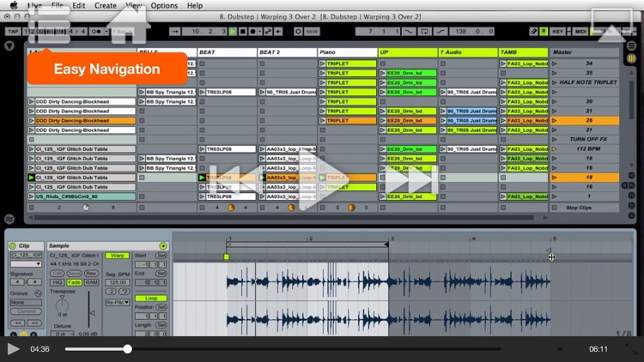Click the Set button beside Start

161,256
